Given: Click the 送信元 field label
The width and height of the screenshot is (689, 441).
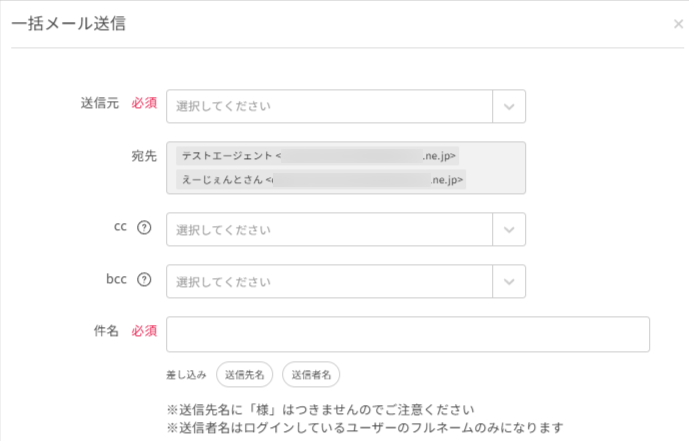Looking at the screenshot, I should click(x=100, y=103).
